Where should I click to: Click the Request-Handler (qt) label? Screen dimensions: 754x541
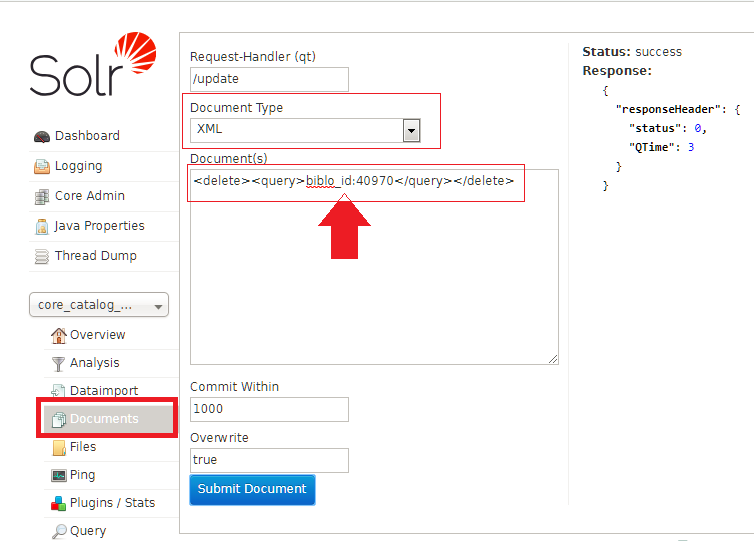point(253,57)
